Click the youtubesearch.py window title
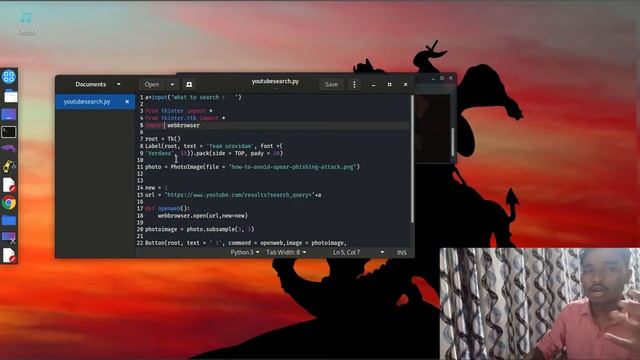Screen dimensions: 640x360 coord(275,81)
